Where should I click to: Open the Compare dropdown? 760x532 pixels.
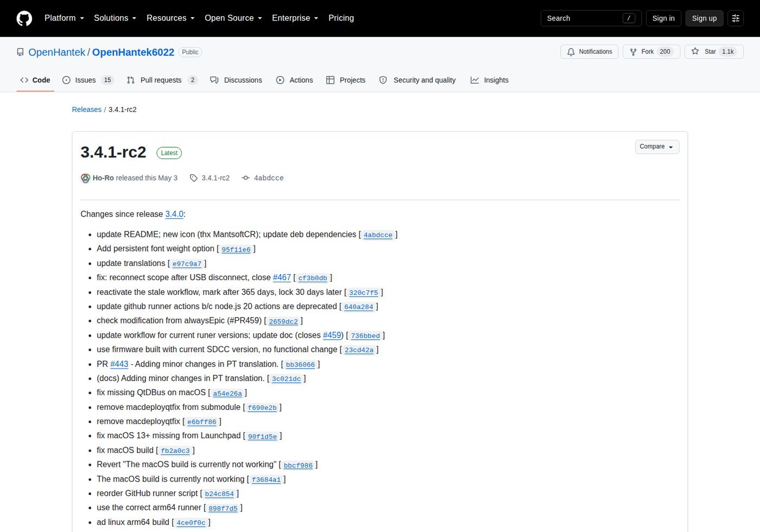[x=657, y=147]
